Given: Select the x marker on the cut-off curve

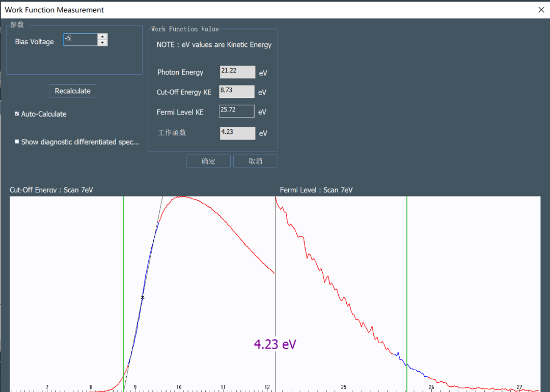Looking at the screenshot, I should coord(143,297).
